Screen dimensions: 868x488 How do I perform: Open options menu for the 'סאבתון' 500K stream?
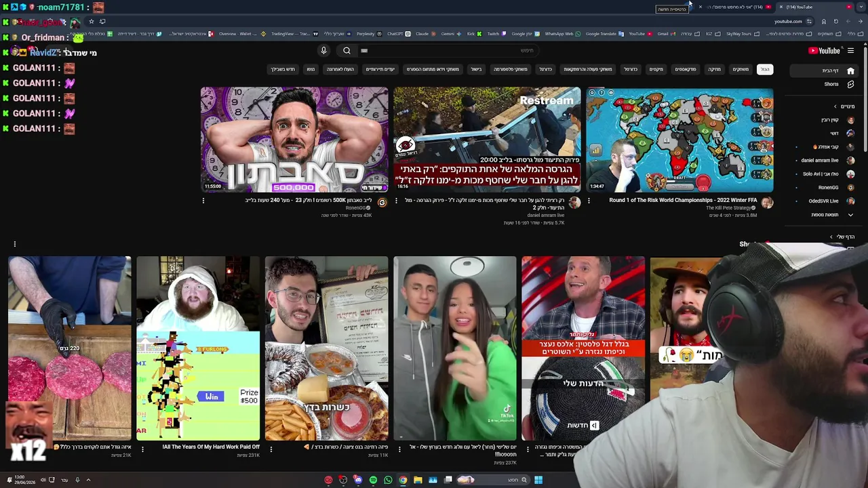click(203, 201)
